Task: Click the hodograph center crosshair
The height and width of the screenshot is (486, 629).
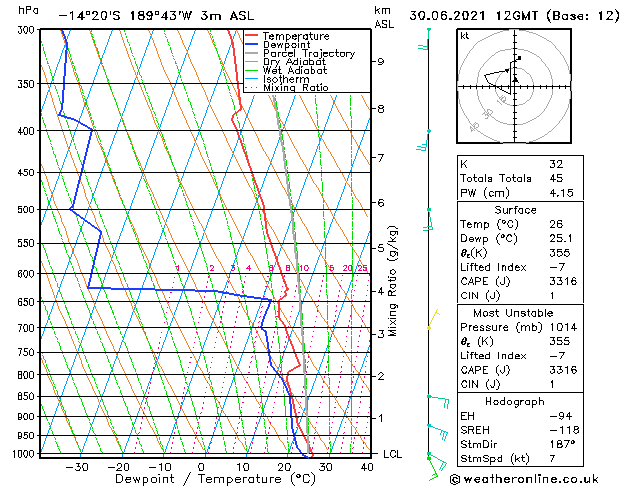Action: pos(515,86)
